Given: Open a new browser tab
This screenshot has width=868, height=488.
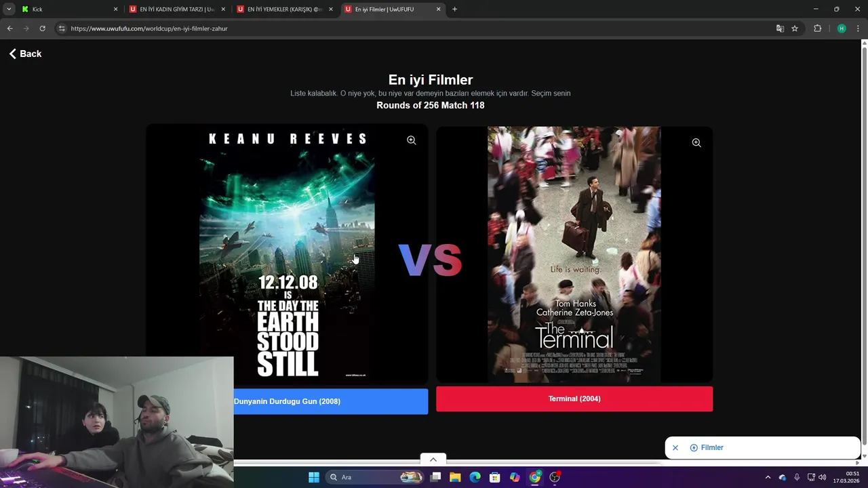Looking at the screenshot, I should [455, 9].
